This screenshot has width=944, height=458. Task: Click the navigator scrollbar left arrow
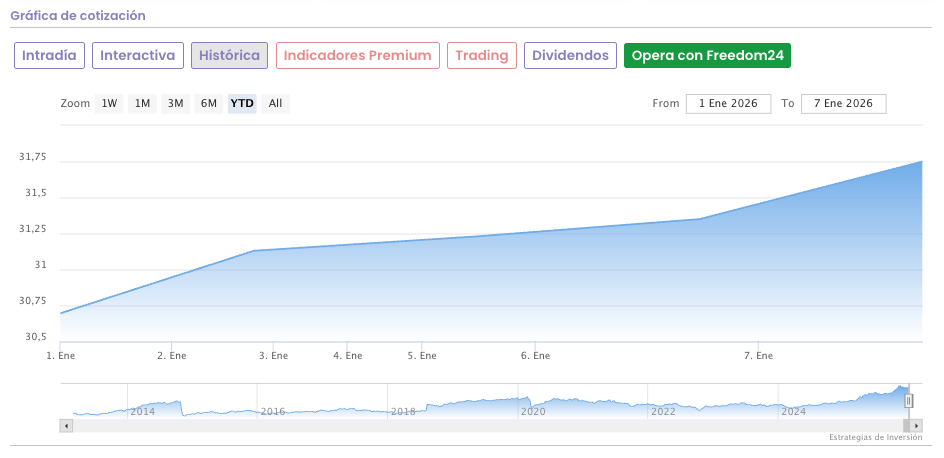[67, 426]
